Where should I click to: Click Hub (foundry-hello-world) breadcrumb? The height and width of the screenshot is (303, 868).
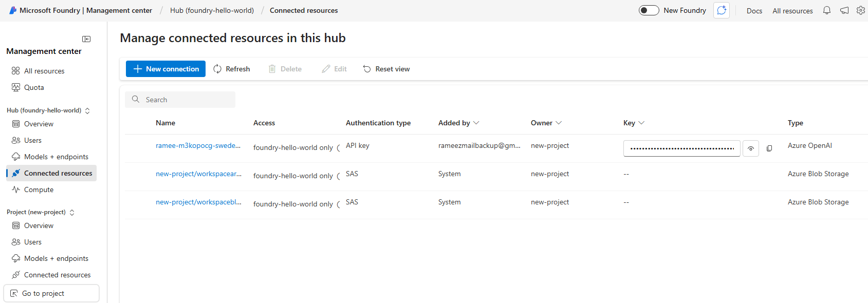click(212, 10)
